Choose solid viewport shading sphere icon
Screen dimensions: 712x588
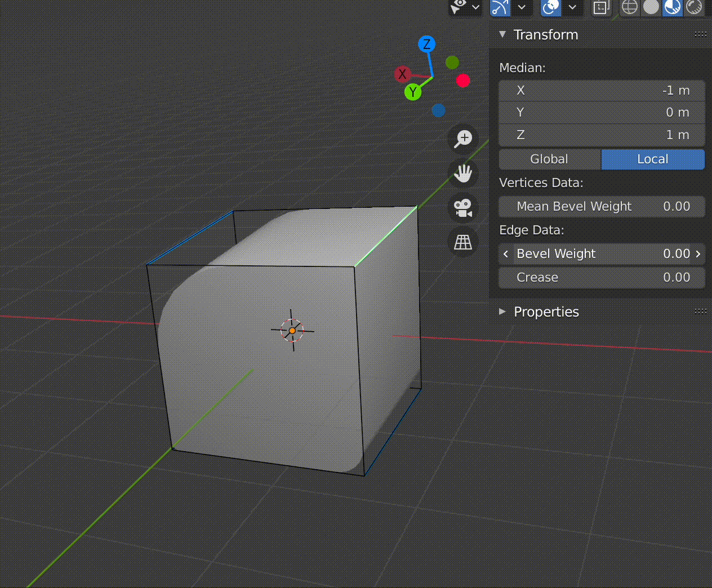[651, 8]
